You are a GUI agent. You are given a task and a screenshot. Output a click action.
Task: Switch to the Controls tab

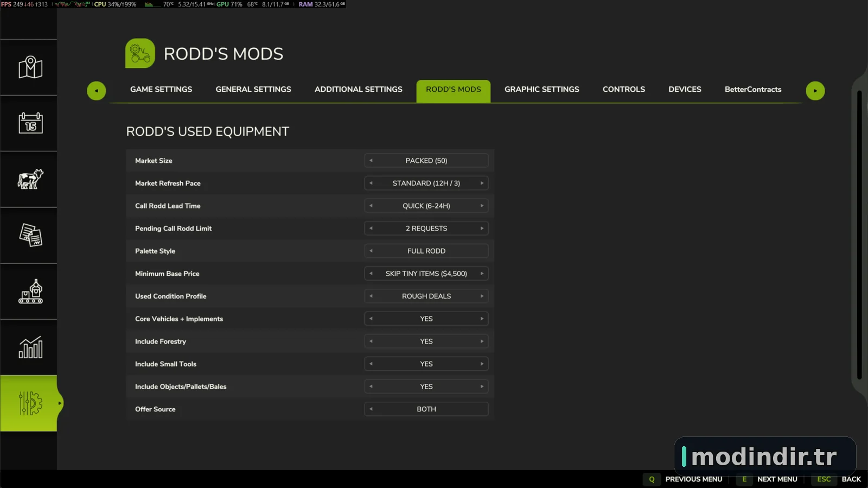[x=624, y=90]
